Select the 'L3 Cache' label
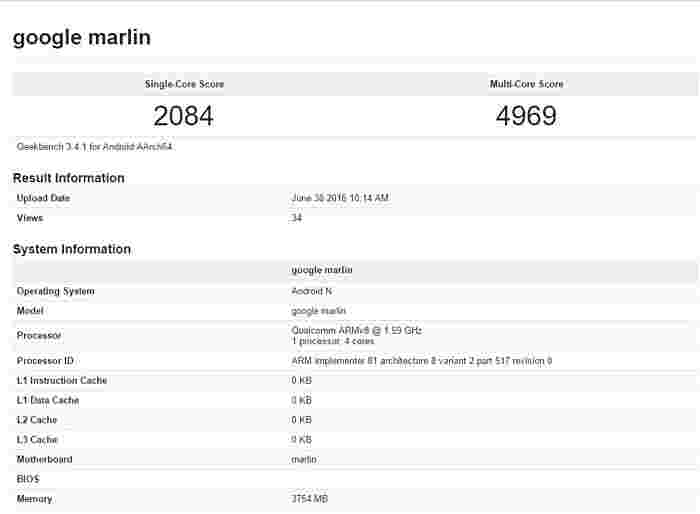700x514 pixels. click(37, 439)
